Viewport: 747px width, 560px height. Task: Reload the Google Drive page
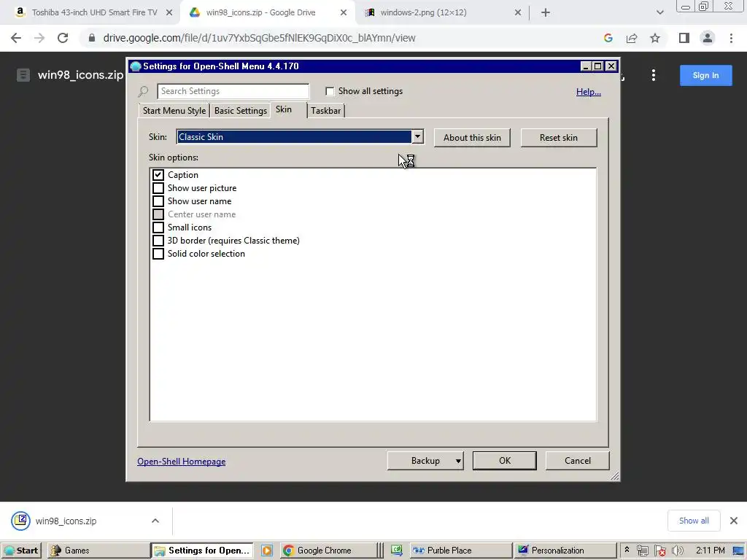point(63,38)
